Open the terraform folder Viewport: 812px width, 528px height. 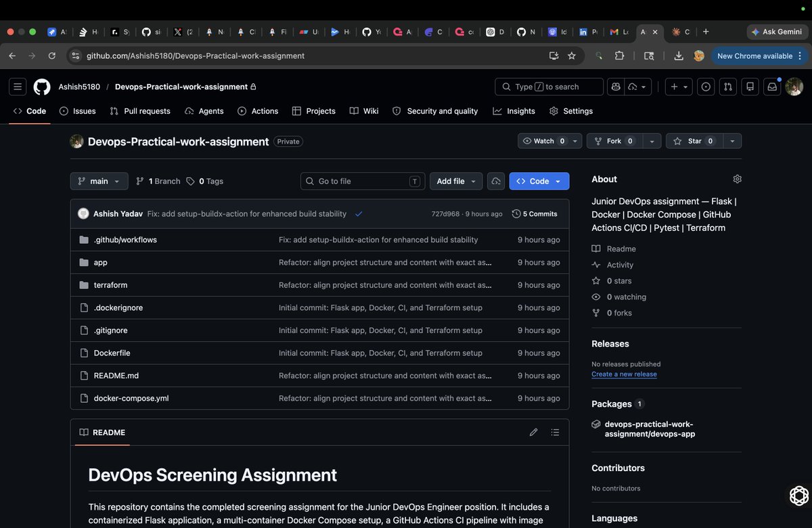(x=110, y=285)
